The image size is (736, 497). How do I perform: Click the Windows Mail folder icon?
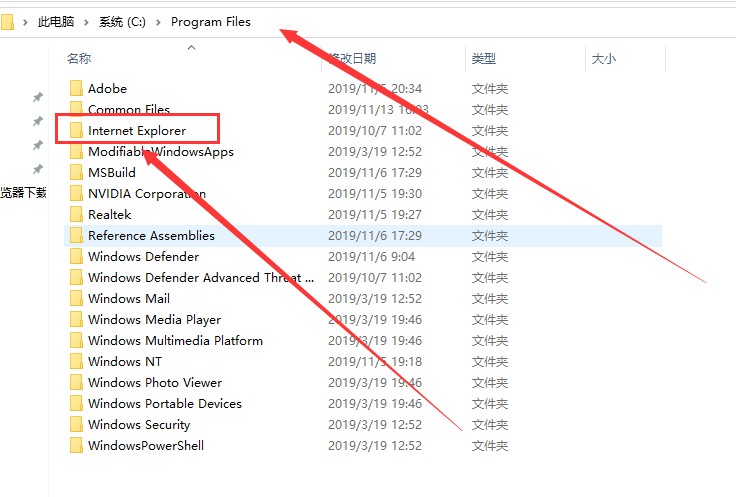(x=76, y=298)
